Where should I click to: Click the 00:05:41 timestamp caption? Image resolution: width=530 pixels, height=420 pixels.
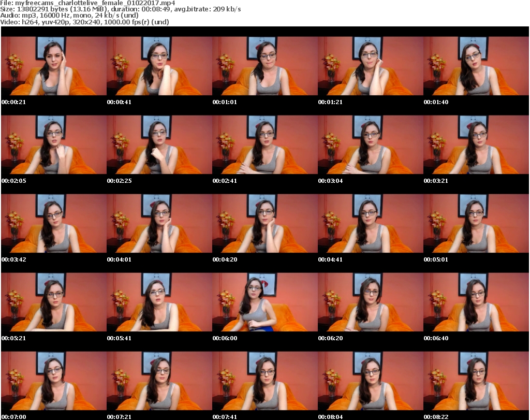coord(120,338)
